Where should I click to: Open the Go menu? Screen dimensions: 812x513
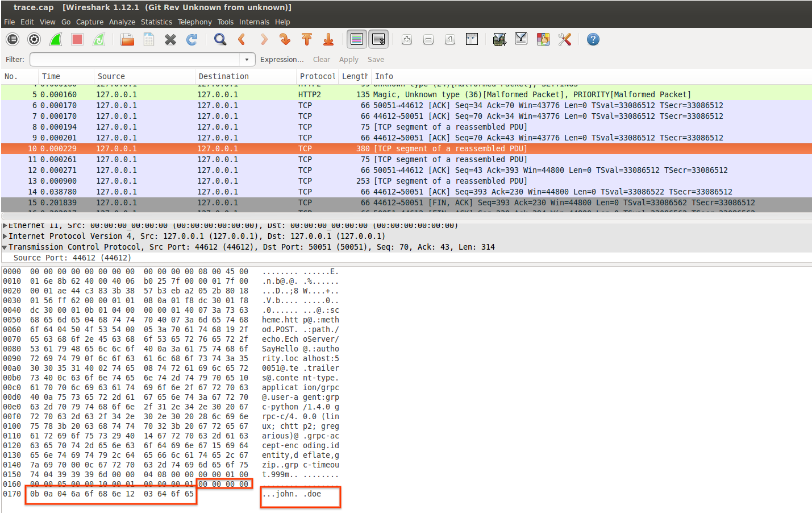[x=66, y=22]
